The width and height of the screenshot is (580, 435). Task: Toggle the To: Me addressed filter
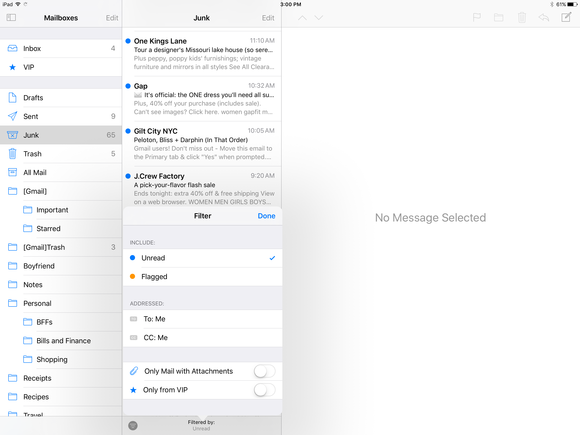coord(202,319)
